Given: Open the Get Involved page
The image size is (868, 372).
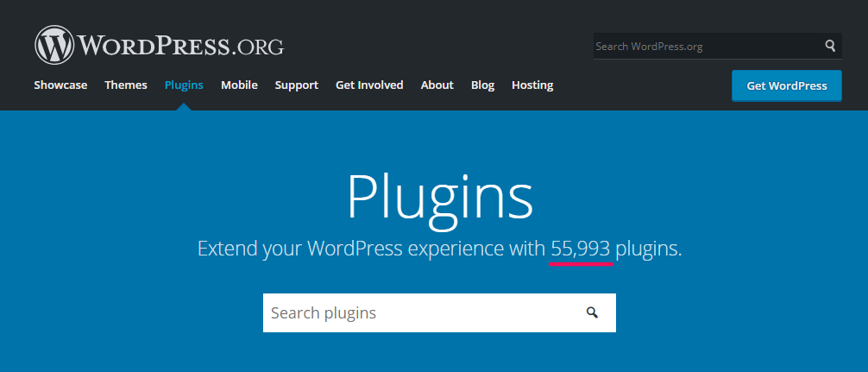Looking at the screenshot, I should coord(369,85).
